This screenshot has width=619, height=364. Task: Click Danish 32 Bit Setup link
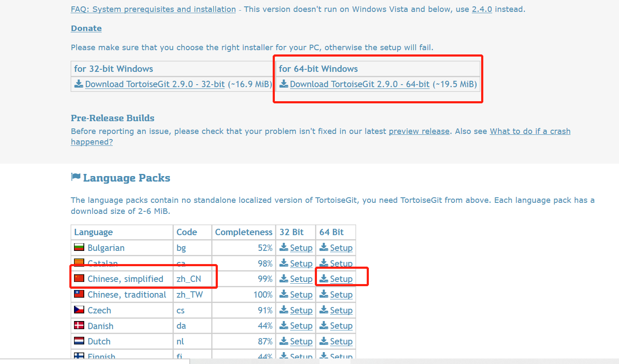pos(301,326)
